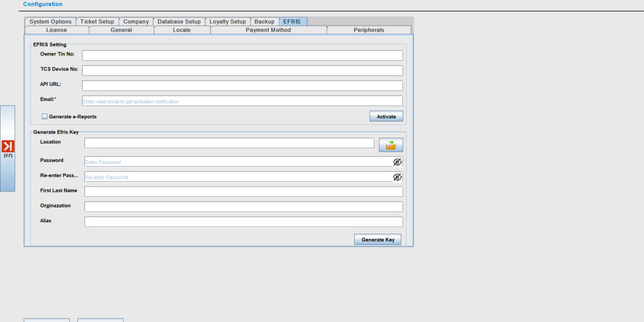Image resolution: width=644 pixels, height=322 pixels.
Task: Switch to the Backup tab
Action: 264,22
